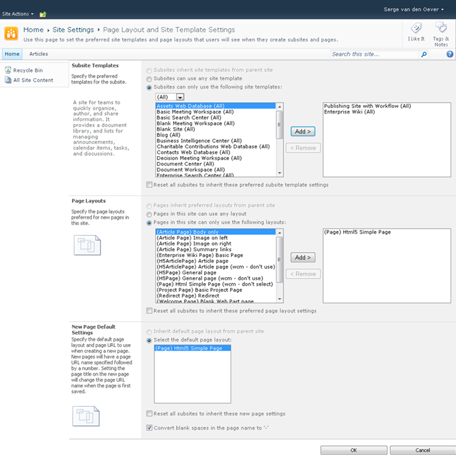Click the orange site logo icon
456x476 pixels.
11,33
